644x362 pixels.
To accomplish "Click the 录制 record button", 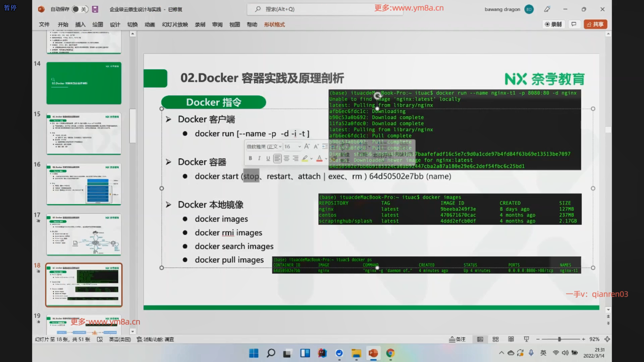I will click(553, 24).
